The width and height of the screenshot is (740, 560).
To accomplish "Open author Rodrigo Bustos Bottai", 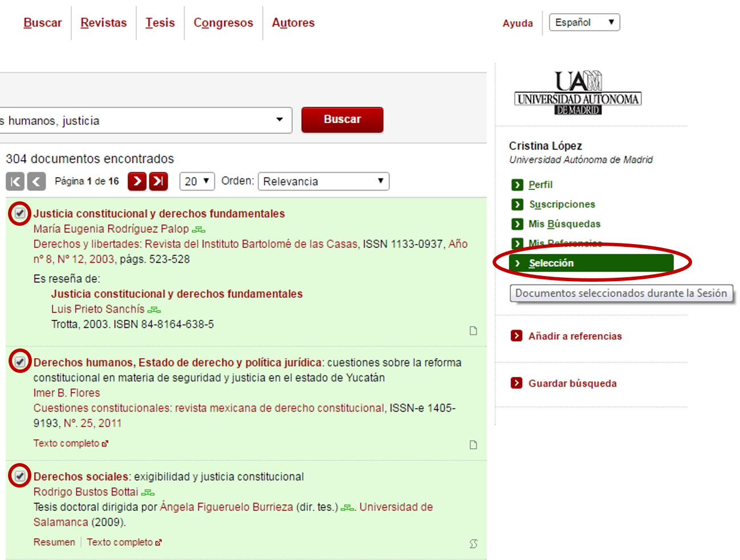I will [x=86, y=492].
